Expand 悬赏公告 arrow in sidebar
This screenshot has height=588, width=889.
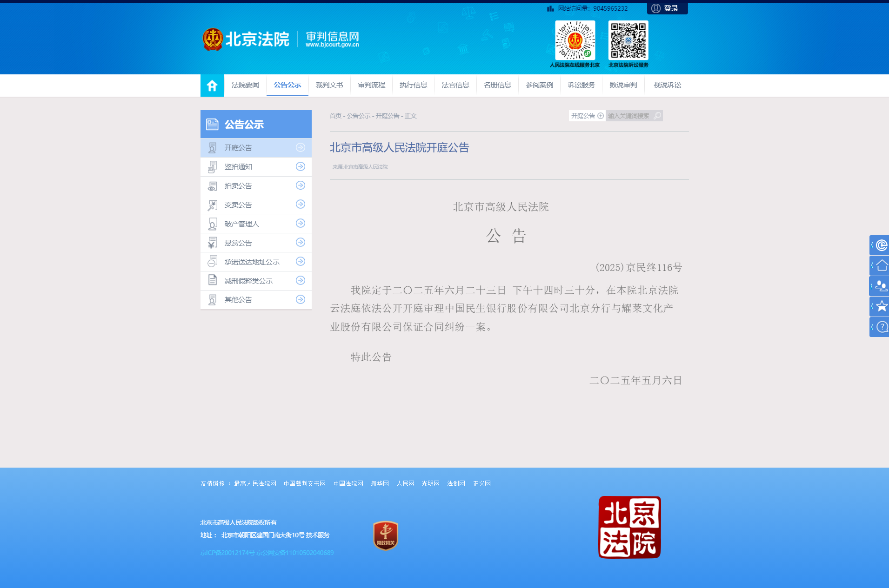(x=301, y=243)
